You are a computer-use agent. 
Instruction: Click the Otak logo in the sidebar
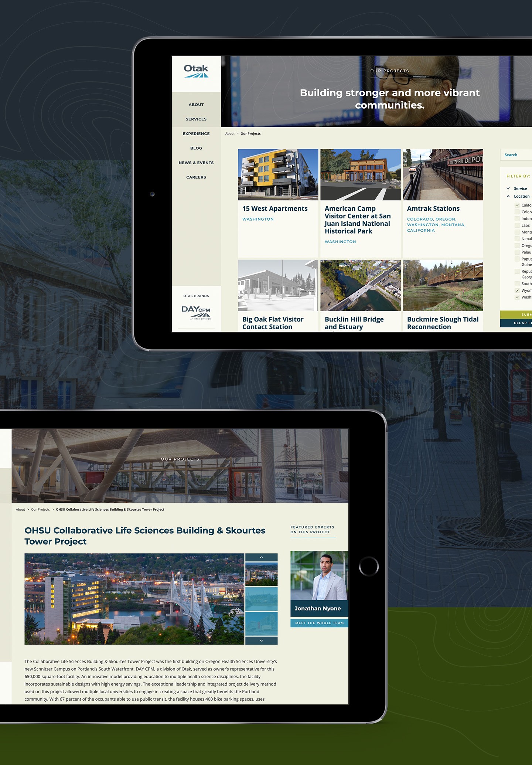(196, 71)
